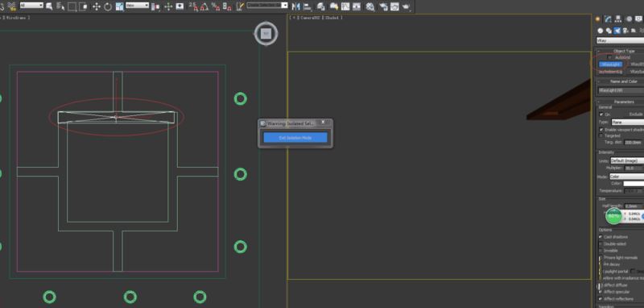Toggle the Affect specular checkbox
644x308 pixels.
point(601,292)
